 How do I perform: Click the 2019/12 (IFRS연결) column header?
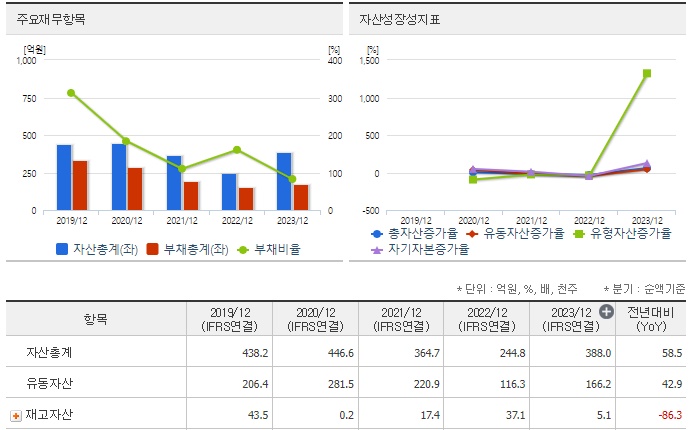pyautogui.click(x=229, y=319)
